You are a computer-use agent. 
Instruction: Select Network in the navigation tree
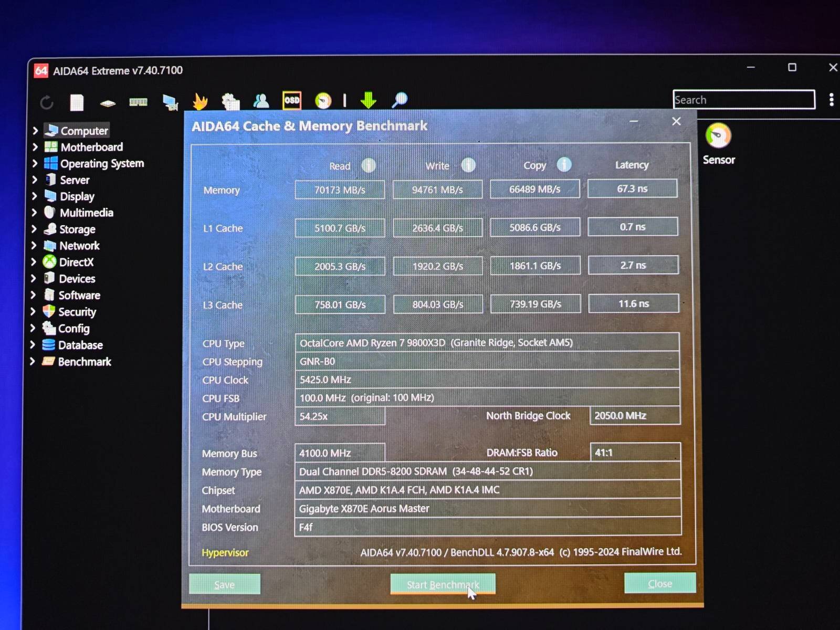pyautogui.click(x=79, y=246)
